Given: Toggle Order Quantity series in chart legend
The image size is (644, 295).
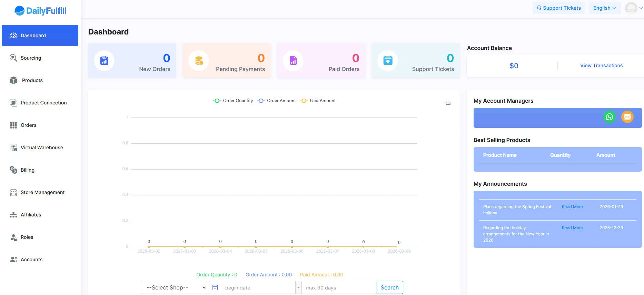Looking at the screenshot, I should pos(233,101).
